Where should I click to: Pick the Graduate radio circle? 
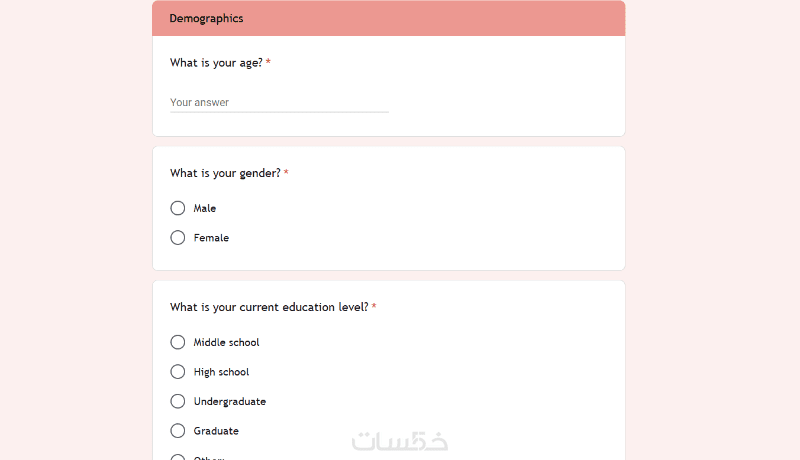coord(178,431)
